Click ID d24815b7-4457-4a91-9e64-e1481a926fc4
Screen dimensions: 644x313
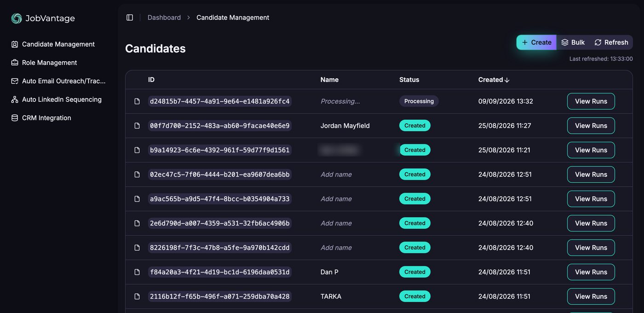(220, 101)
